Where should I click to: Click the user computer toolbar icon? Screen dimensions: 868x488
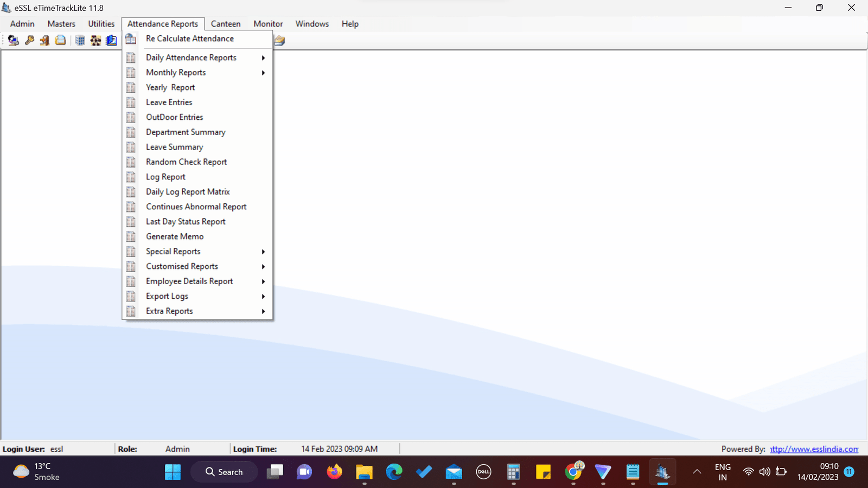[x=14, y=40]
